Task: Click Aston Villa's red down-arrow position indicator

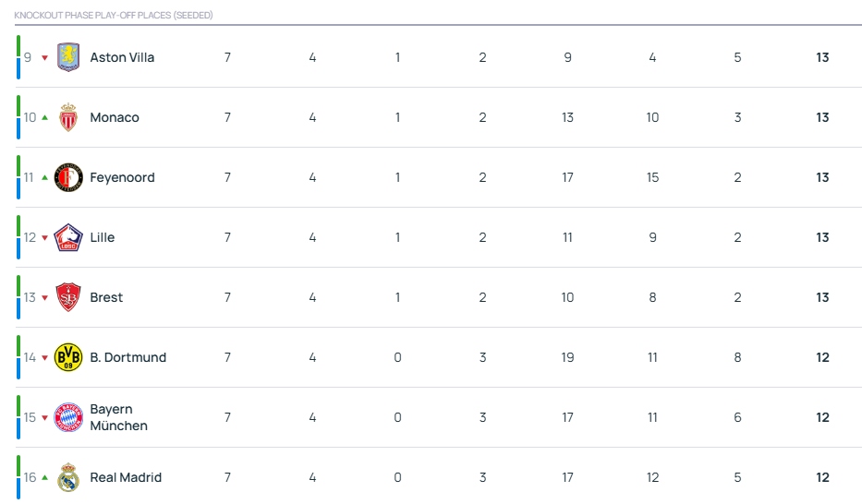Action: click(45, 57)
